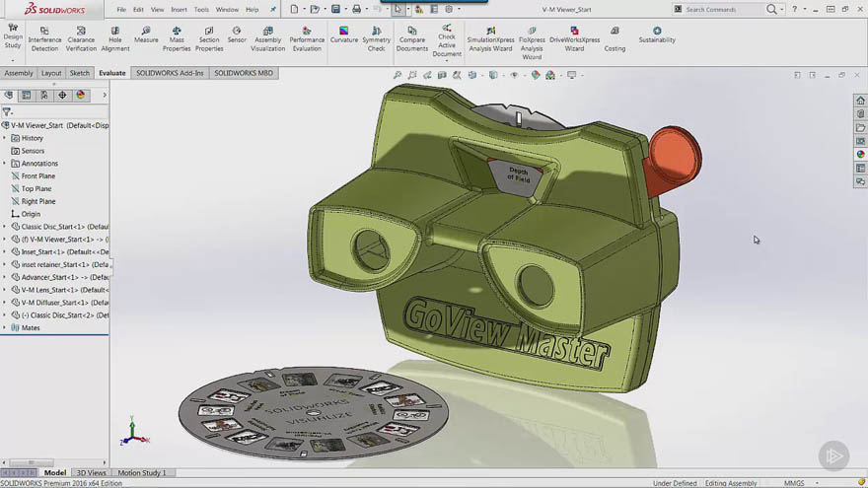Open Compare Documents tool
868x488 pixels.
point(412,38)
